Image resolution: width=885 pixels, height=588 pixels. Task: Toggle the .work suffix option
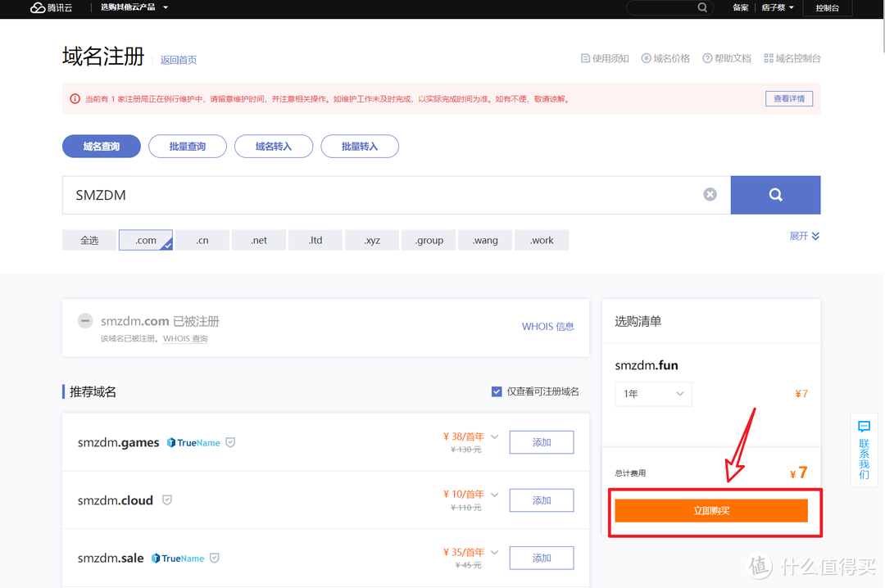pos(542,240)
